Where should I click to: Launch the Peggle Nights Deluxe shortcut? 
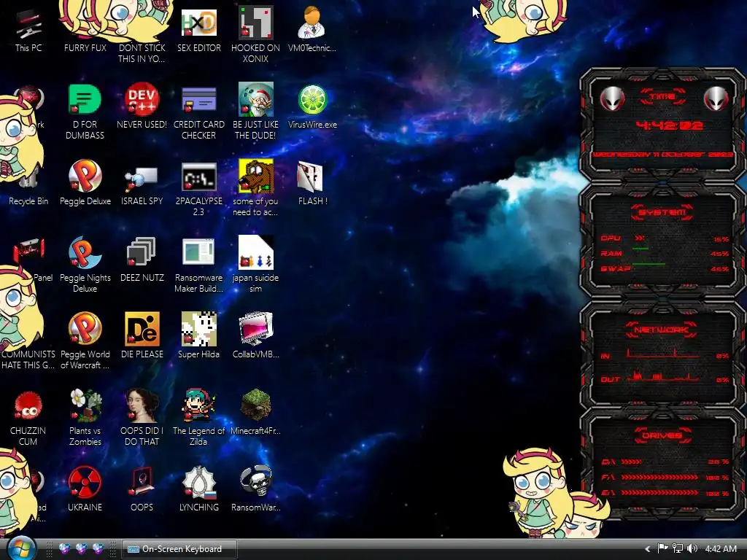pyautogui.click(x=85, y=265)
